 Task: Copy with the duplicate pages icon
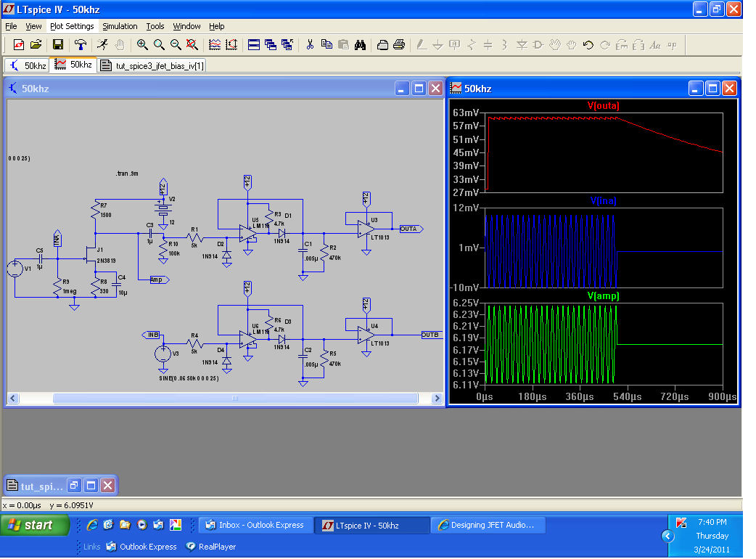pyautogui.click(x=326, y=45)
